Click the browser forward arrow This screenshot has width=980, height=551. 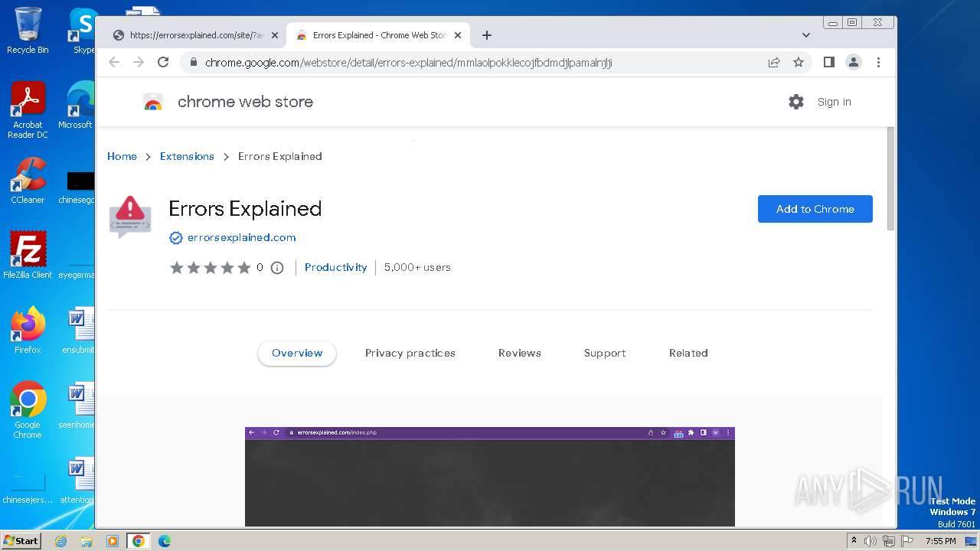(x=139, y=63)
